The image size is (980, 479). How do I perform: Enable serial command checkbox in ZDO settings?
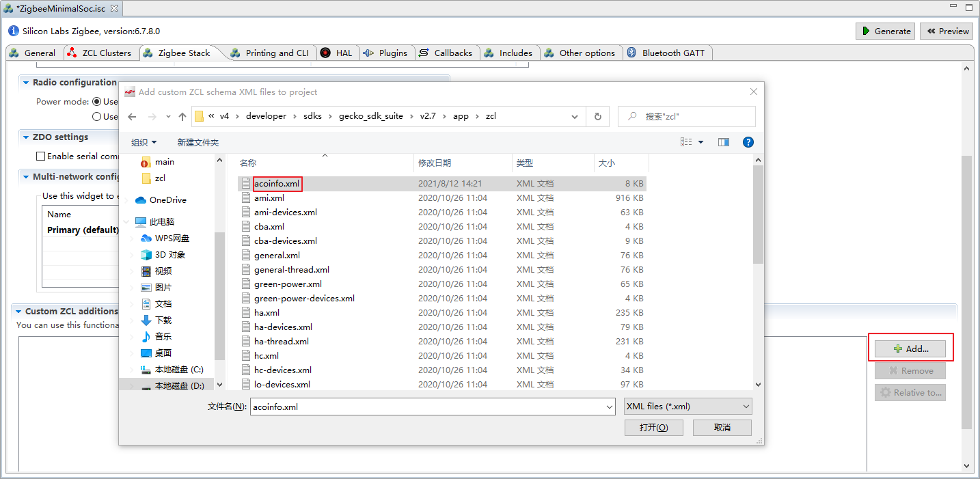click(x=41, y=156)
